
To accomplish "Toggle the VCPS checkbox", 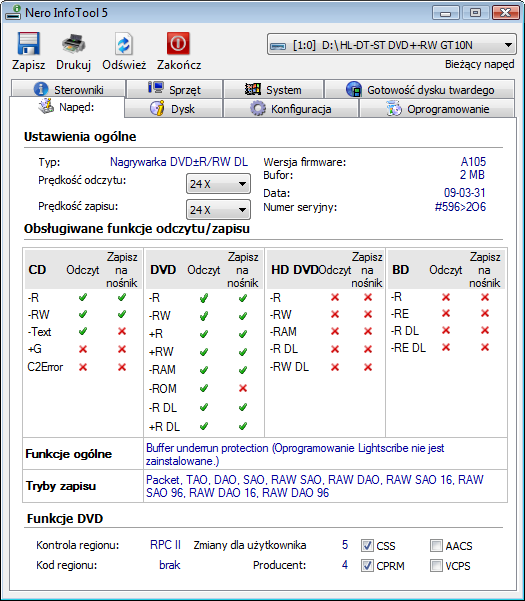I will (436, 565).
